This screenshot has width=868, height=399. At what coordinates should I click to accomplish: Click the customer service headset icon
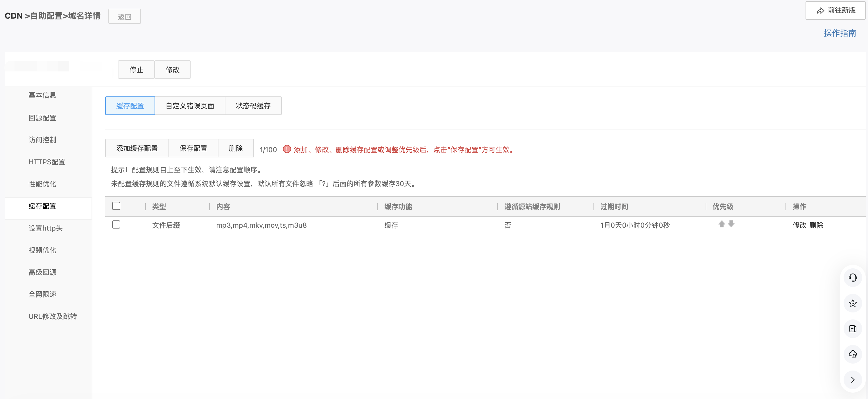853,277
